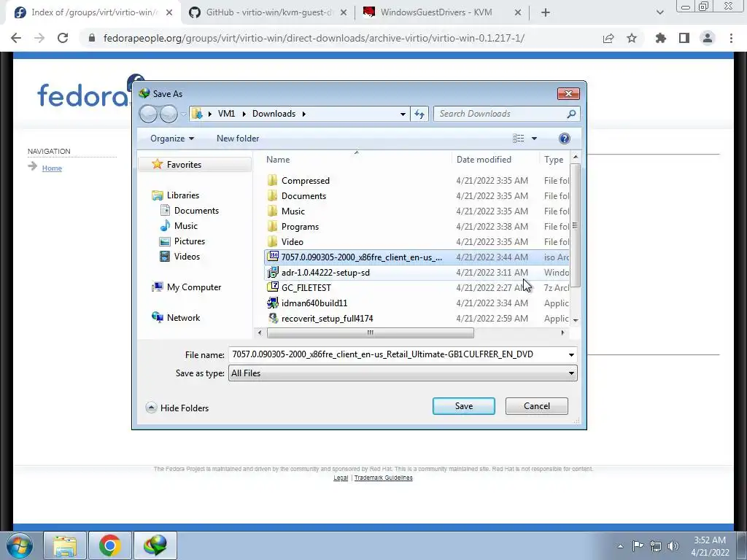The image size is (747, 560).
Task: Click the volume icon in system tray
Action: click(x=673, y=546)
